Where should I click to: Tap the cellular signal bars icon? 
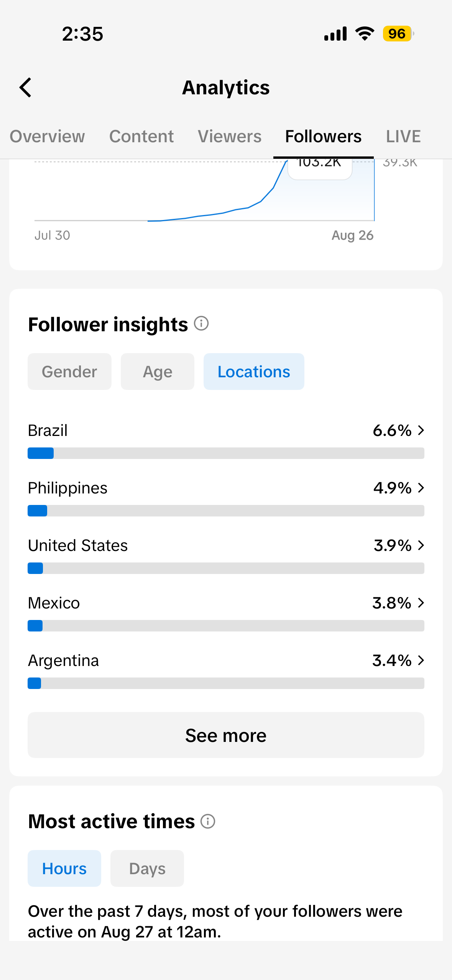[x=335, y=34]
